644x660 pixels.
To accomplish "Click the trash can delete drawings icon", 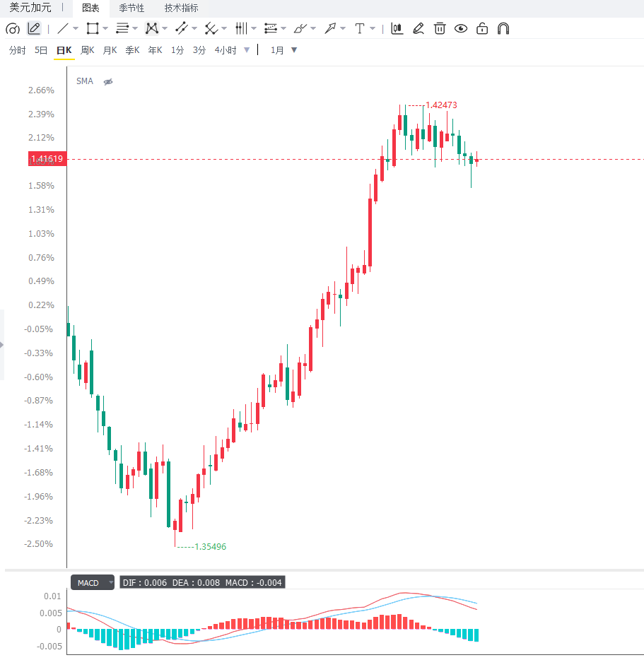I will coord(440,29).
